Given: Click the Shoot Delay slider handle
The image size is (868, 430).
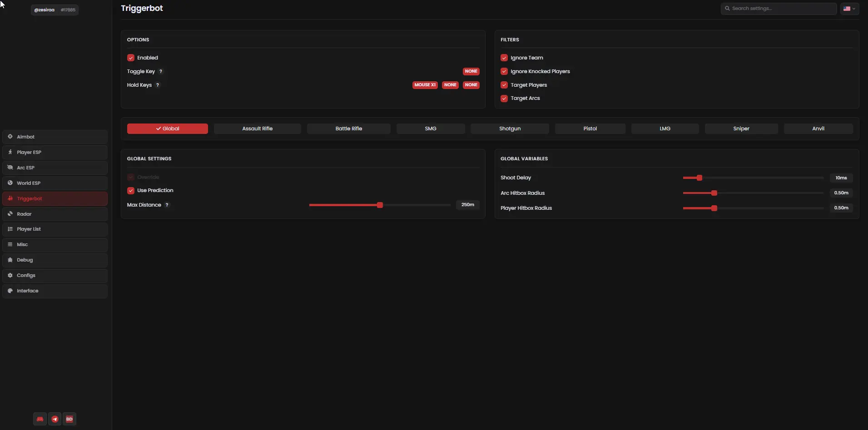Looking at the screenshot, I should pos(699,178).
